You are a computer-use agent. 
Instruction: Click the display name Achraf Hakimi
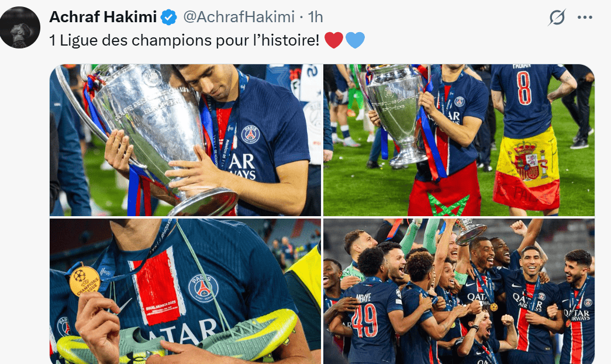click(x=103, y=17)
